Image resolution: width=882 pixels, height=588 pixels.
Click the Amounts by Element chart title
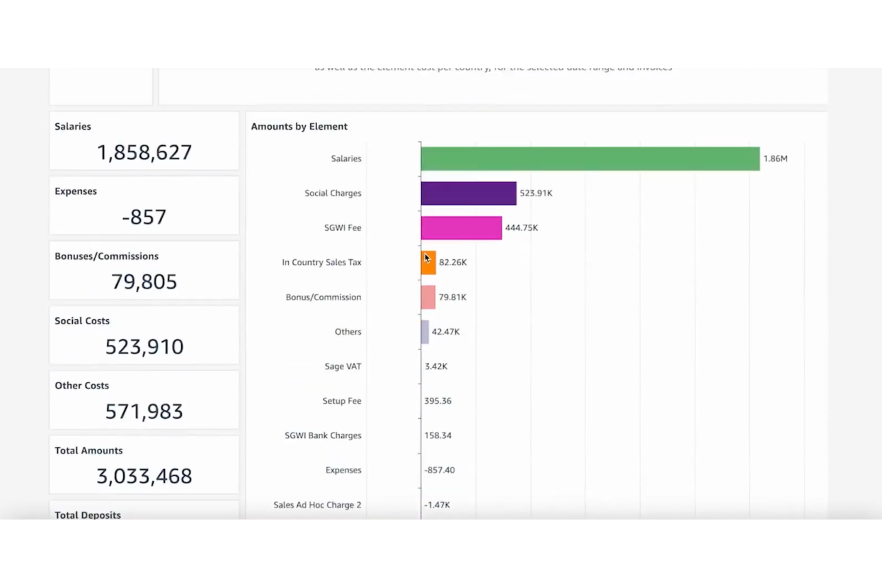(x=299, y=126)
